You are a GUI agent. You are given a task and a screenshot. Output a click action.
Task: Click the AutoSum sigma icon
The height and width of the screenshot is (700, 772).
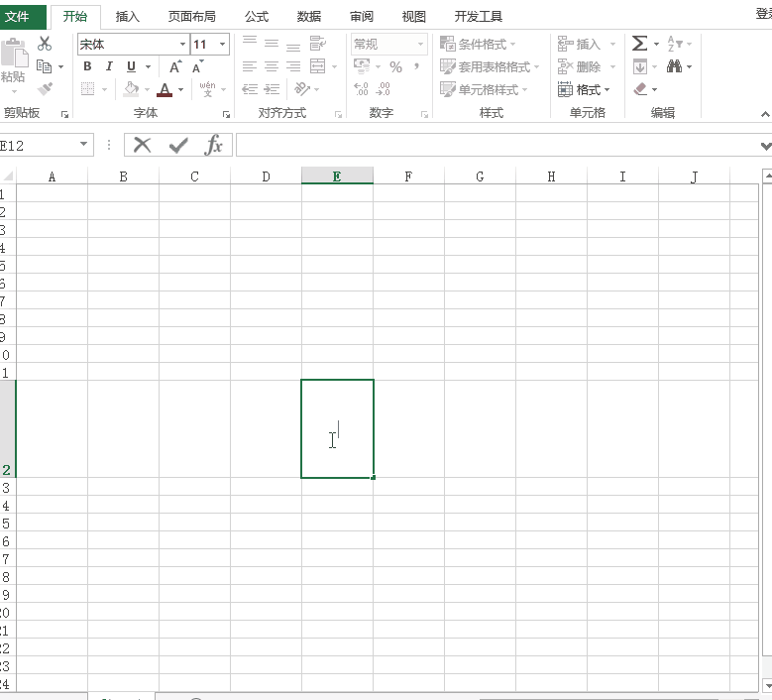[x=640, y=44]
